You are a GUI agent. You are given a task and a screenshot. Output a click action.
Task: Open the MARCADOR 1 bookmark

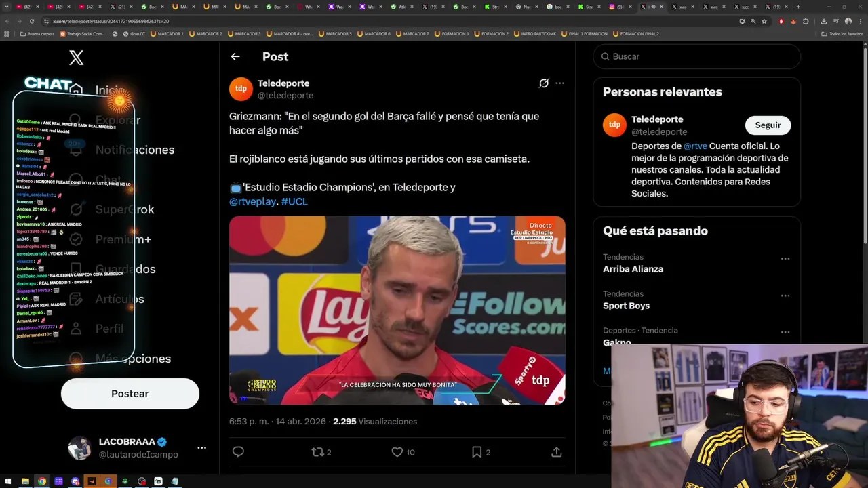pos(165,33)
